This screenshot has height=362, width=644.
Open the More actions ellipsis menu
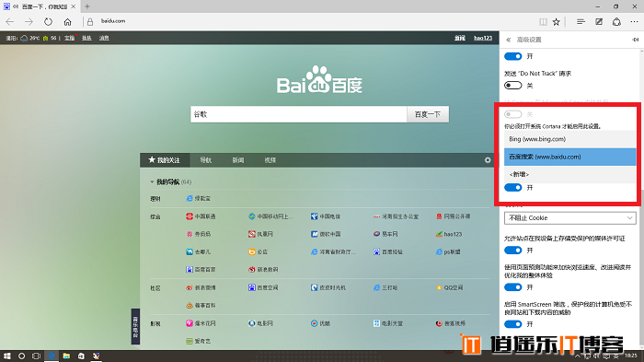click(x=635, y=22)
